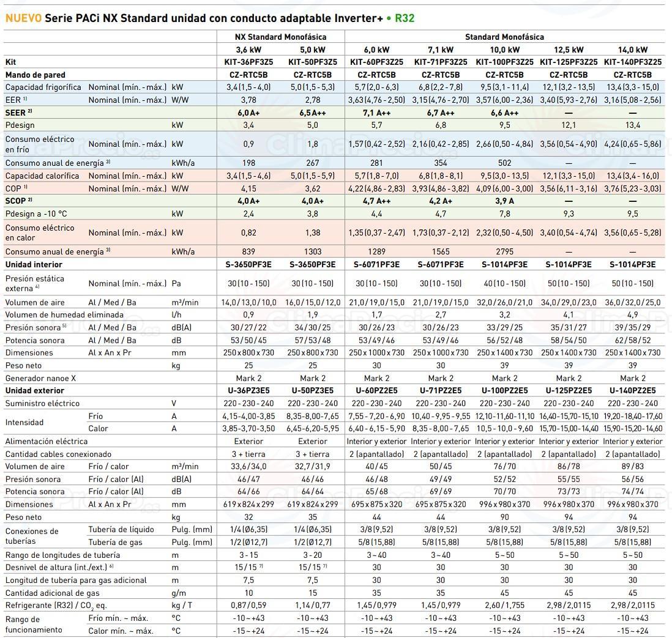Click the 'Suministro eléctrico' row label
Screen dimensions: 672x638
click(x=42, y=403)
